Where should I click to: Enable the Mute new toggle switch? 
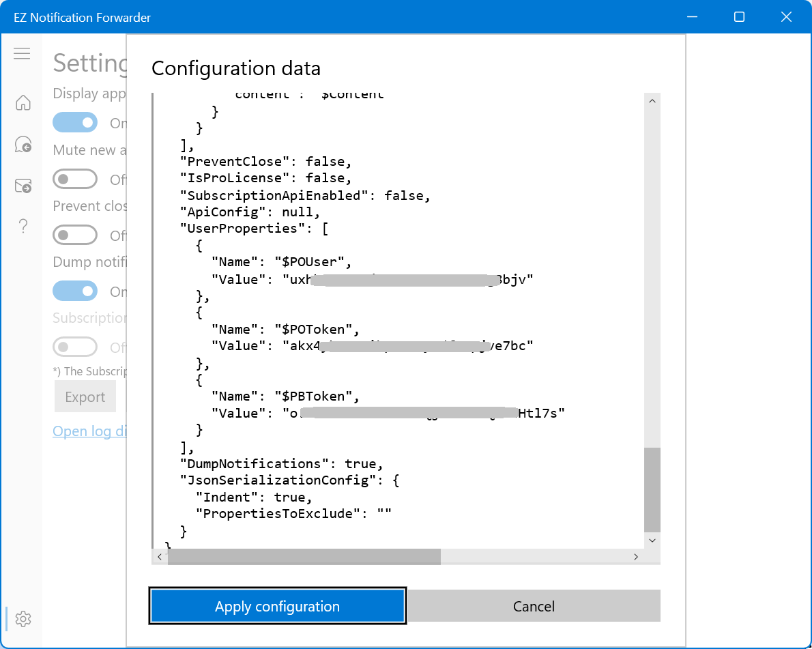tap(75, 179)
